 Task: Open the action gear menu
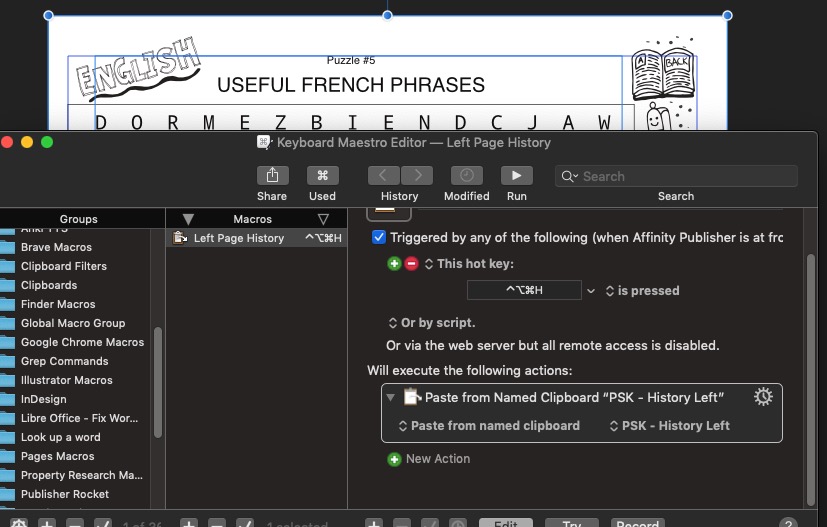coord(763,397)
